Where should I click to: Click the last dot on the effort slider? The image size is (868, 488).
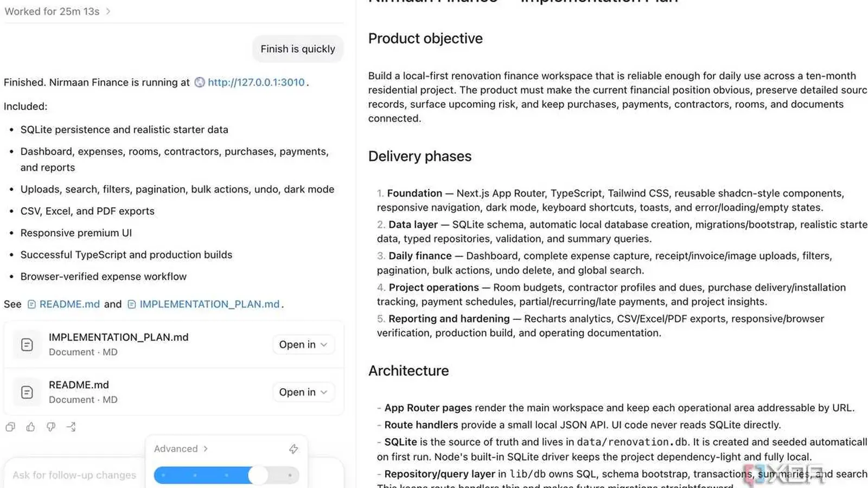(290, 476)
